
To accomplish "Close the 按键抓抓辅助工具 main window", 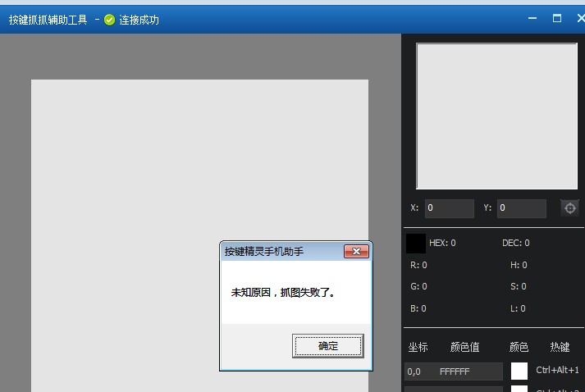I will tap(580, 18).
